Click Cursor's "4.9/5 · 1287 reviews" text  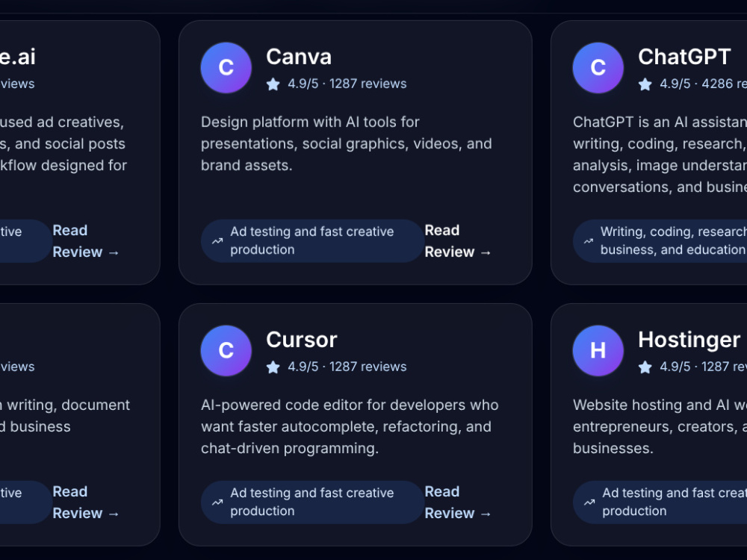pyautogui.click(x=347, y=367)
